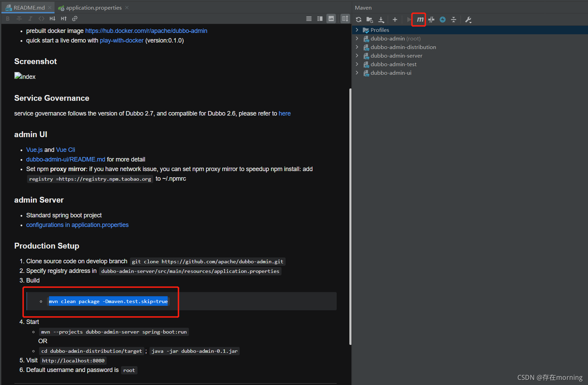Click the Maven tool window title
The height and width of the screenshot is (385, 588).
tap(363, 8)
